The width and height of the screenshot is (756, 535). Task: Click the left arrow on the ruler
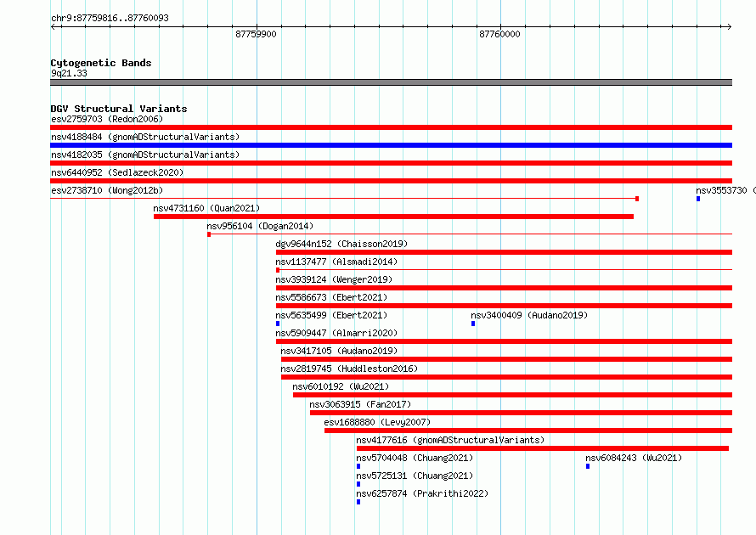pyautogui.click(x=53, y=27)
